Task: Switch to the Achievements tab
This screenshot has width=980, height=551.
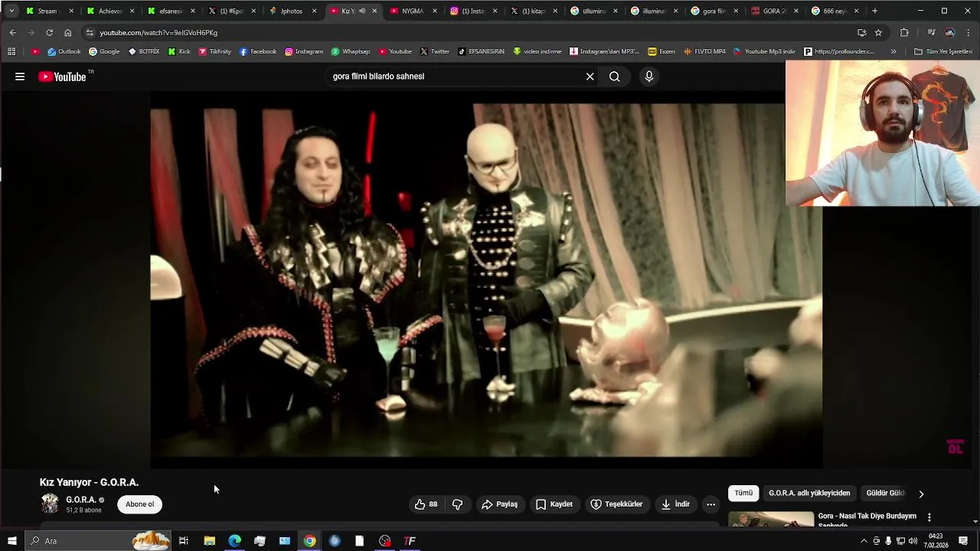Action: 111,11
